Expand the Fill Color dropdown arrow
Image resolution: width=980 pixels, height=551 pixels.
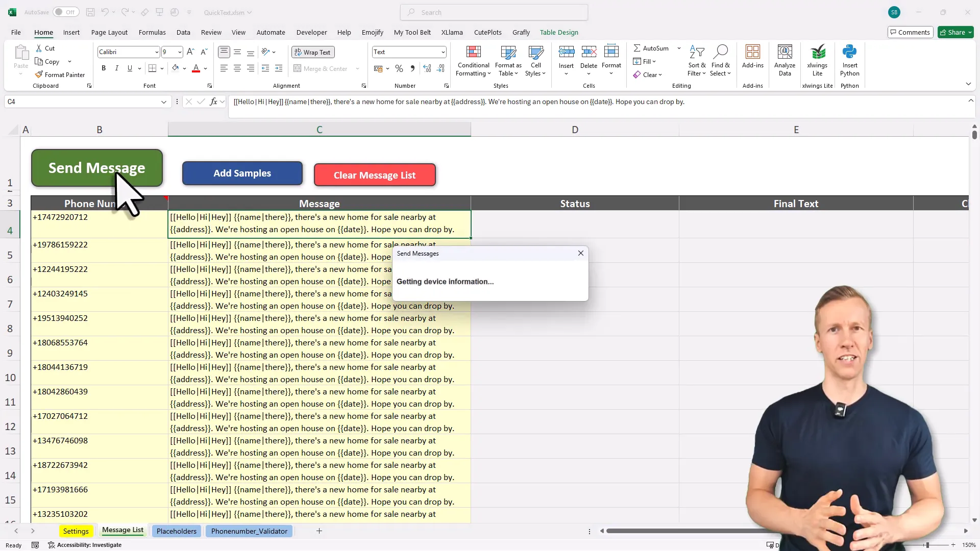pos(184,68)
